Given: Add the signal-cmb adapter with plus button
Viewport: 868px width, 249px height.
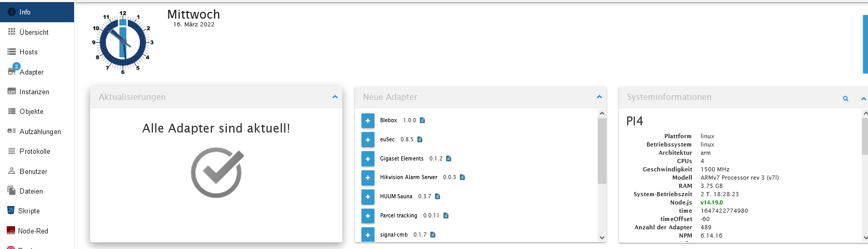Looking at the screenshot, I should (x=368, y=235).
